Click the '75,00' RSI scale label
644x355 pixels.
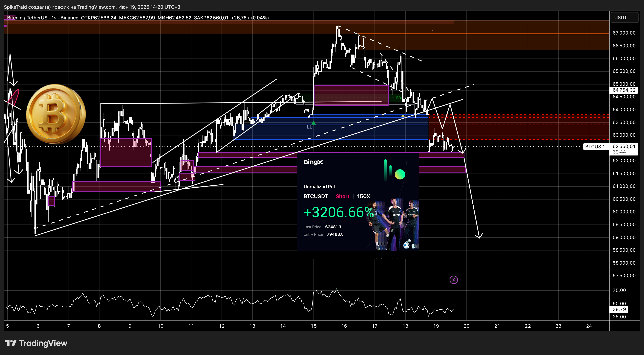point(619,291)
